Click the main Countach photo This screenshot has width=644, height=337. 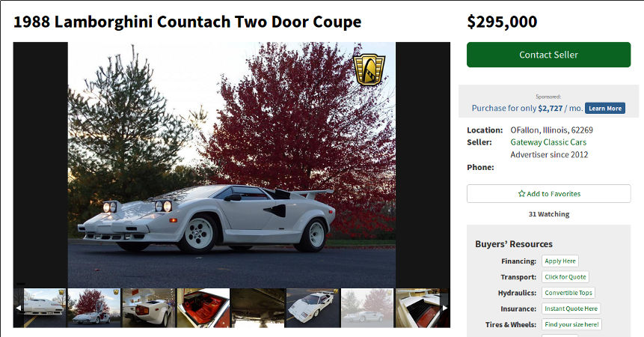point(232,165)
